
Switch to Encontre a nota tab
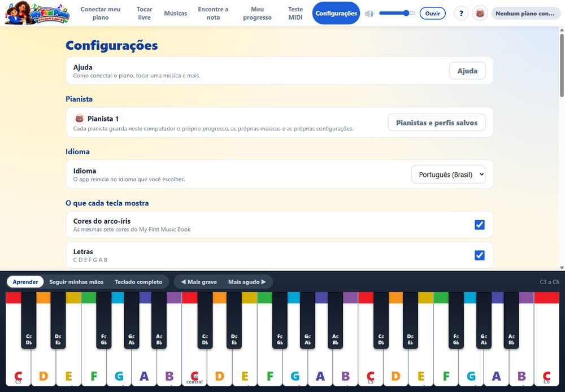point(213,14)
